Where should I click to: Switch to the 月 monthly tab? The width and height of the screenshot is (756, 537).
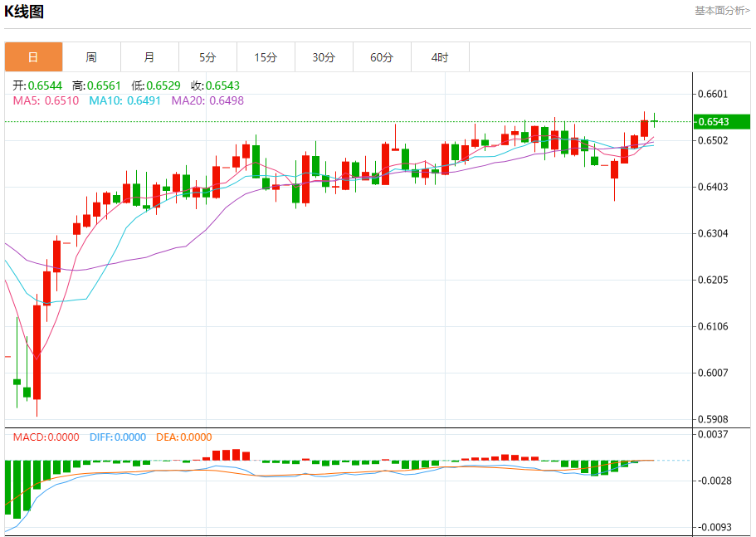(x=150, y=57)
